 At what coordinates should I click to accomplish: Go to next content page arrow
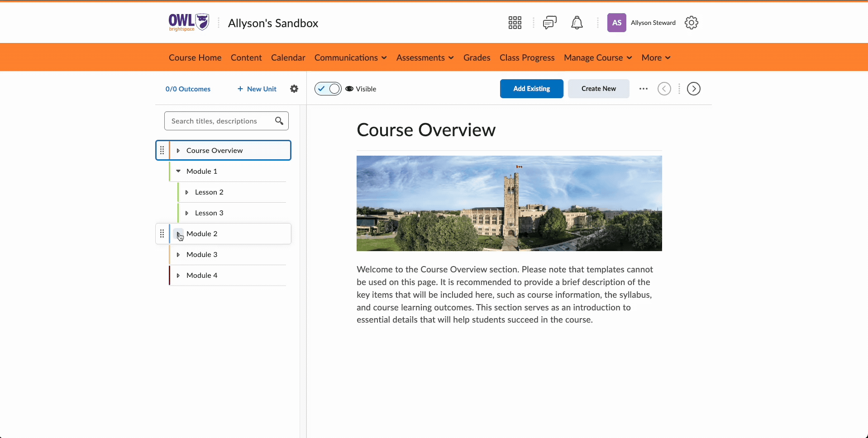pos(693,89)
